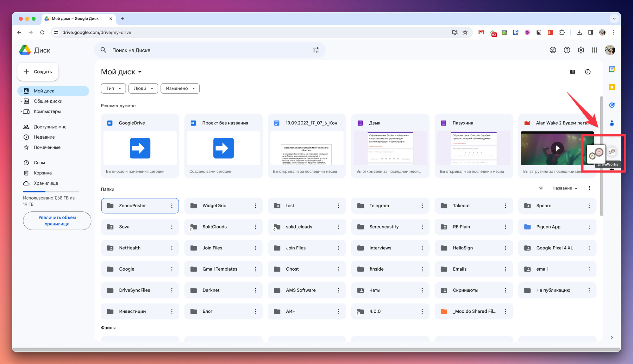Expand the Тип filter dropdown
Viewport: 633px width, 364px height.
point(113,88)
